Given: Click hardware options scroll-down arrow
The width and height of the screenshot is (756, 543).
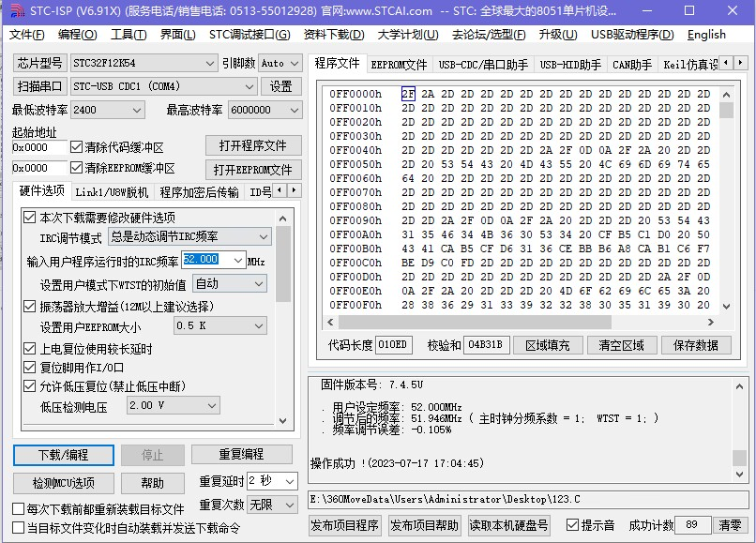Looking at the screenshot, I should (x=283, y=420).
